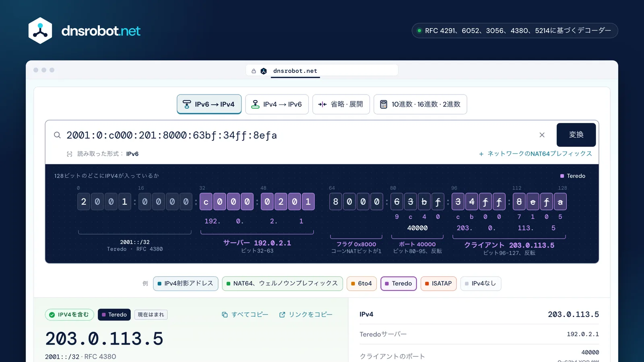The image size is (644, 362).
Task: Click the plus icon before NAT64プレフィックス
Action: 481,154
